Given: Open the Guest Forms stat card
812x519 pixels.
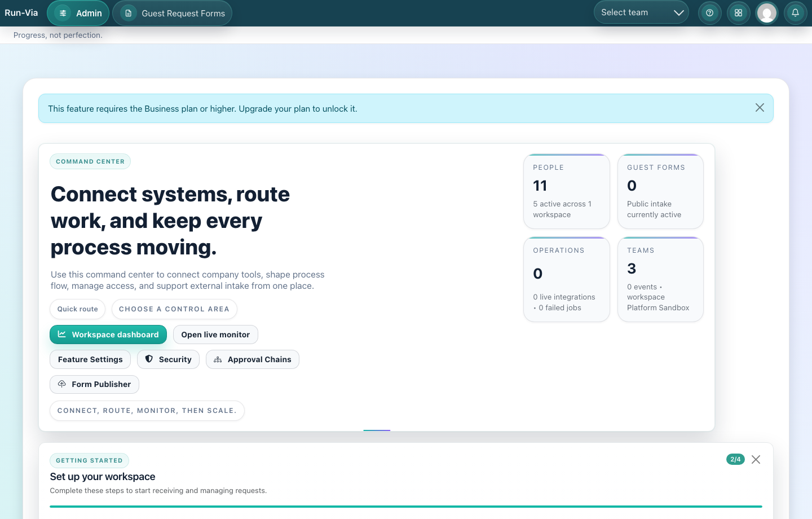Looking at the screenshot, I should (x=660, y=191).
